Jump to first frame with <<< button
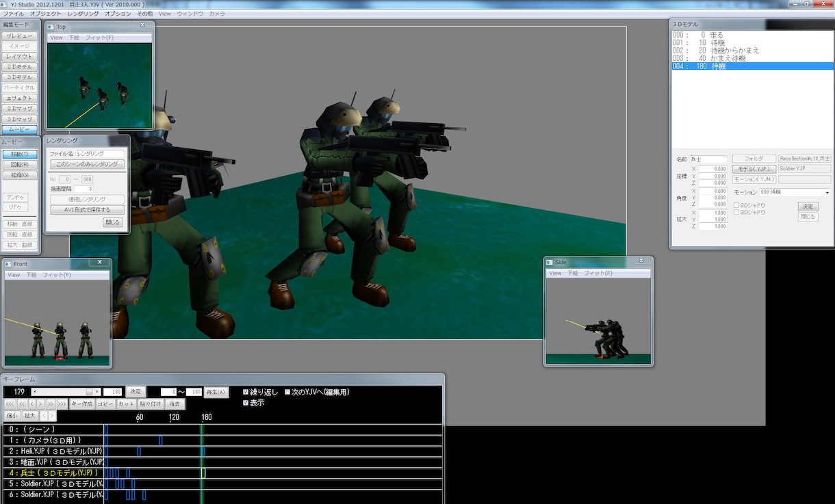Image resolution: width=835 pixels, height=504 pixels. point(10,404)
